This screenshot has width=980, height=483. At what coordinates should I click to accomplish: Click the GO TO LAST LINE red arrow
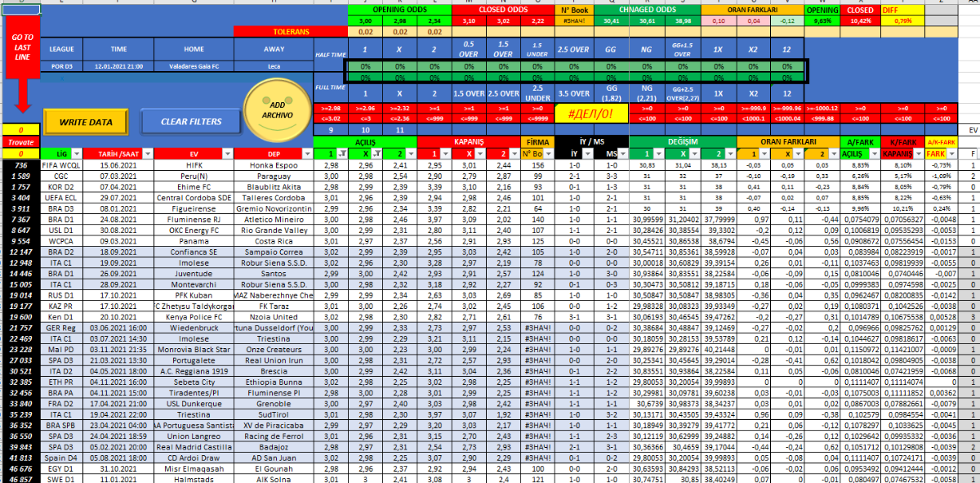[22, 82]
